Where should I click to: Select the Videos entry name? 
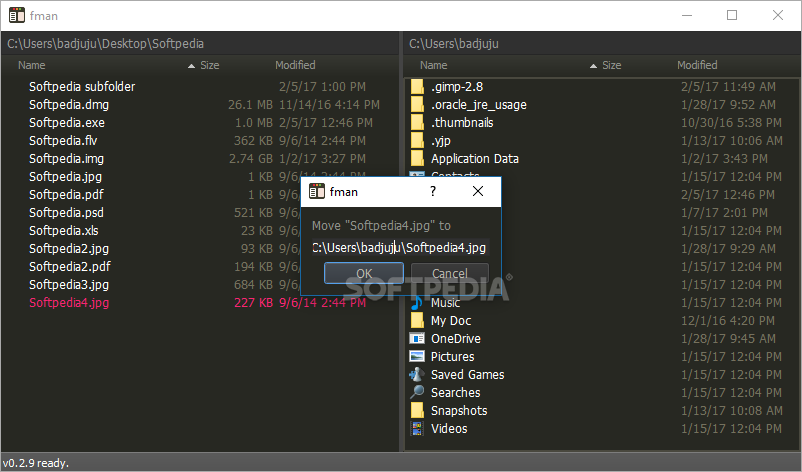pos(449,428)
